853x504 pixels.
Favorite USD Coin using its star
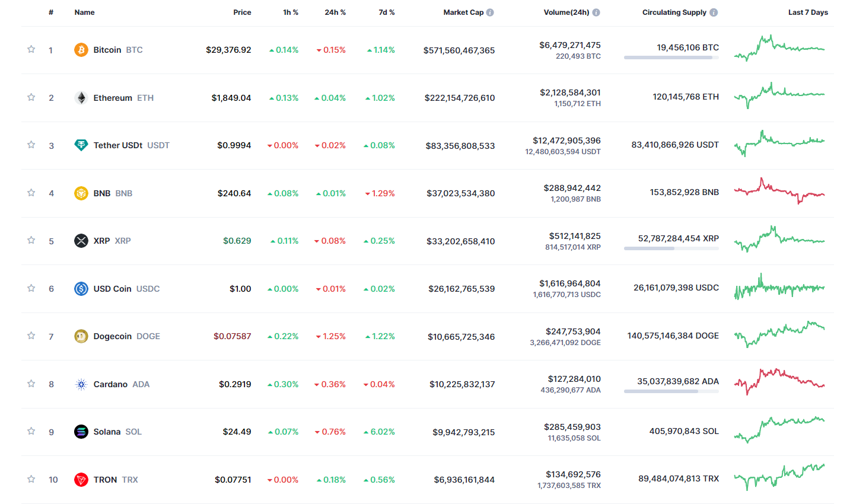(31, 288)
